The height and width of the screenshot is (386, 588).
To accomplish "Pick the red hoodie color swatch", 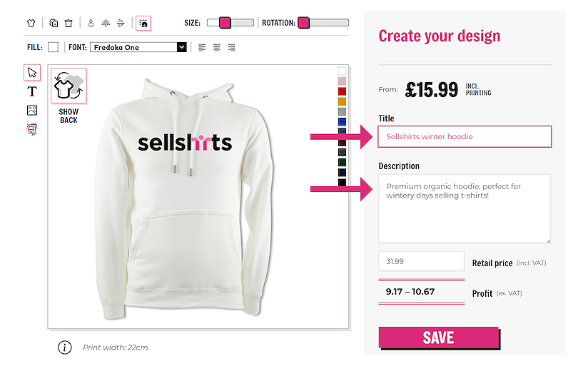I will [x=343, y=91].
